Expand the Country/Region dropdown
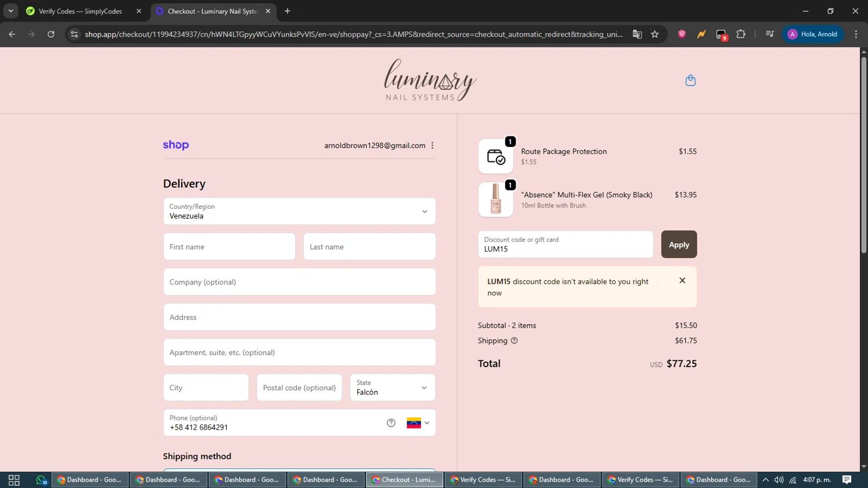 [x=299, y=212]
